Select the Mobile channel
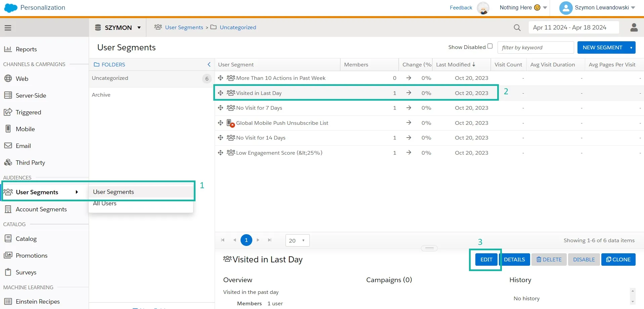644x309 pixels. point(25,128)
